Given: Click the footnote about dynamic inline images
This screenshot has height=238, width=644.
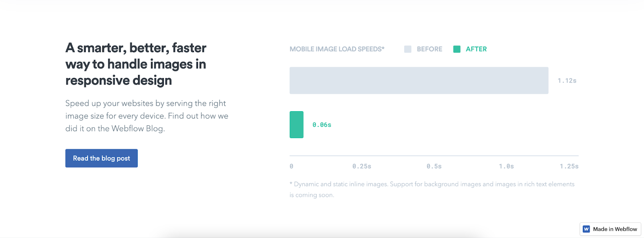Looking at the screenshot, I should point(432,189).
